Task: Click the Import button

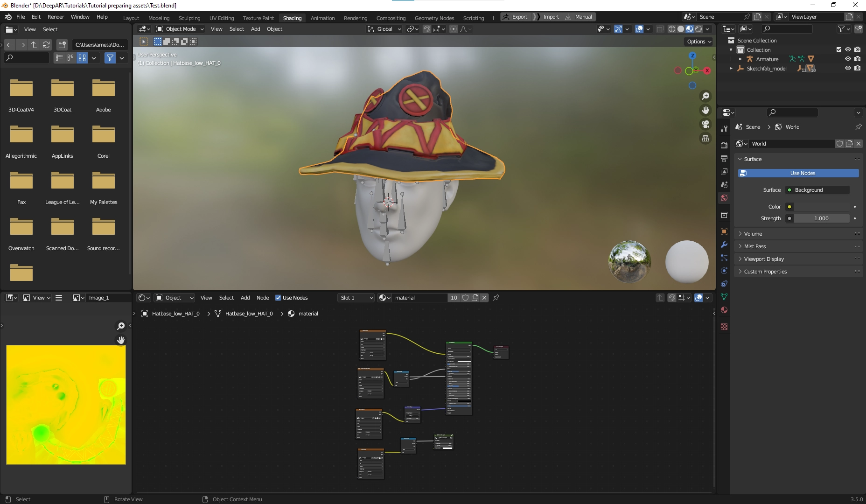Action: click(x=547, y=17)
